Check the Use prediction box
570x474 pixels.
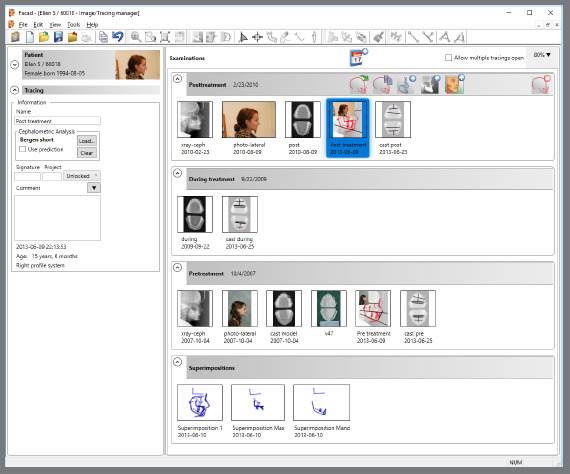click(x=23, y=149)
